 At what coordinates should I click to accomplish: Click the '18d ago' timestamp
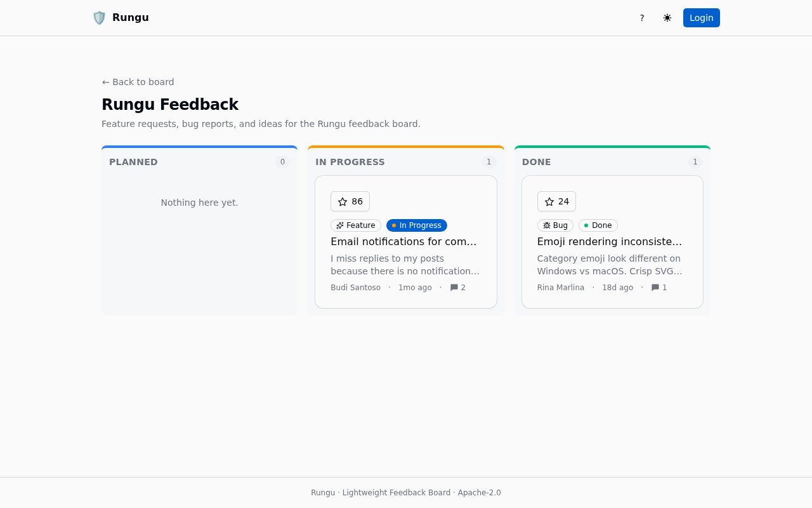click(x=618, y=288)
